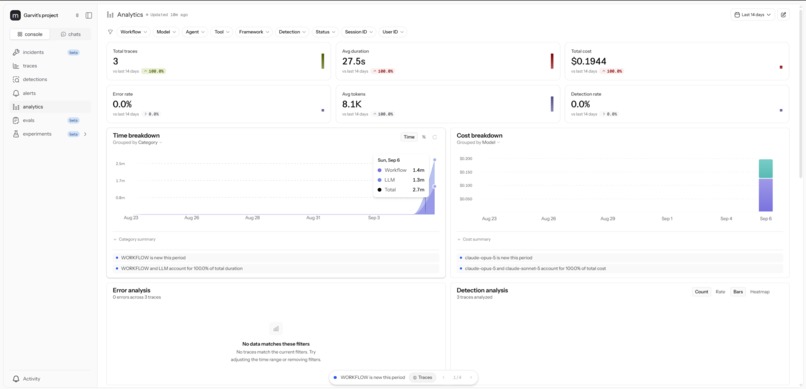Screen dimensions: 806x389
Task: Open the Tool filter dropdown
Action: point(222,32)
